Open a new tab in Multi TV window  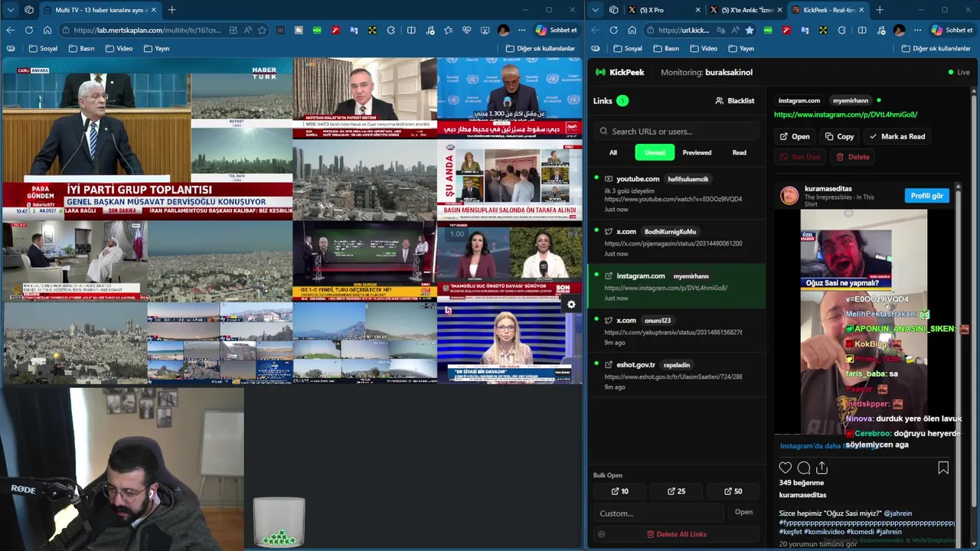pyautogui.click(x=171, y=10)
